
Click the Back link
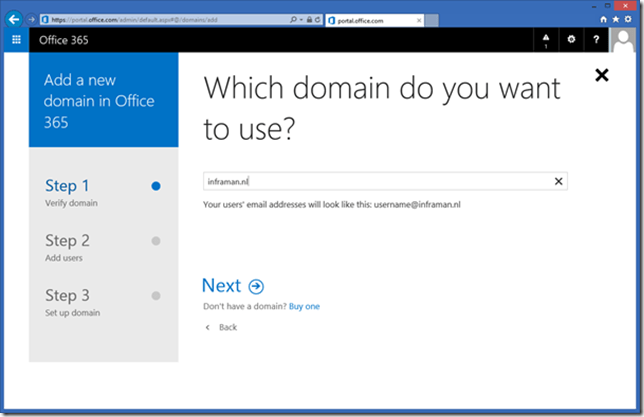click(227, 327)
